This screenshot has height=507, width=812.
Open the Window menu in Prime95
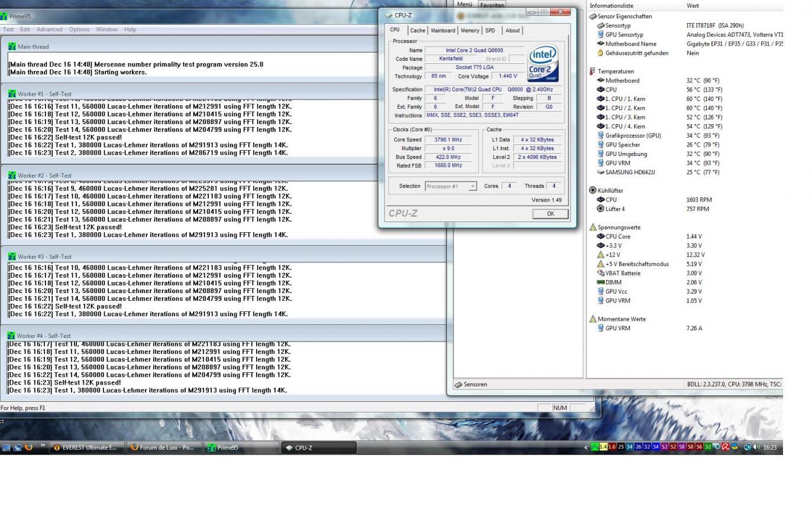[106, 29]
